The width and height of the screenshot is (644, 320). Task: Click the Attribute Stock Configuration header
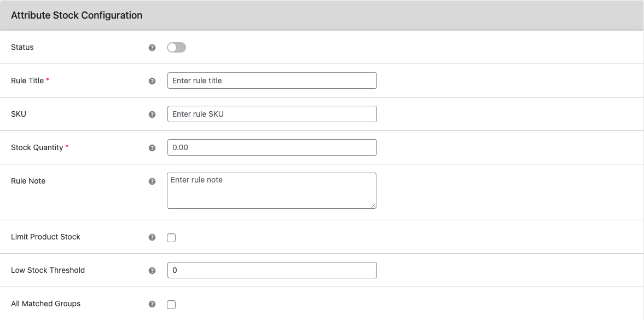tap(77, 15)
